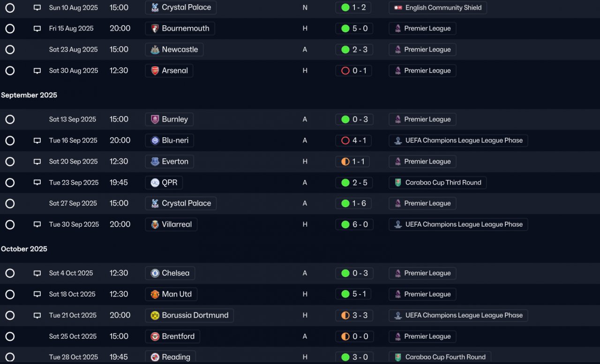Image resolution: width=600 pixels, height=364 pixels.
Task: Click the Community Shield competition icon
Action: (398, 7)
